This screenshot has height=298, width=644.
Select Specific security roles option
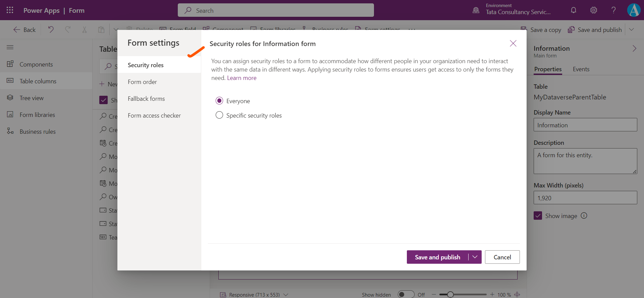[x=219, y=115]
